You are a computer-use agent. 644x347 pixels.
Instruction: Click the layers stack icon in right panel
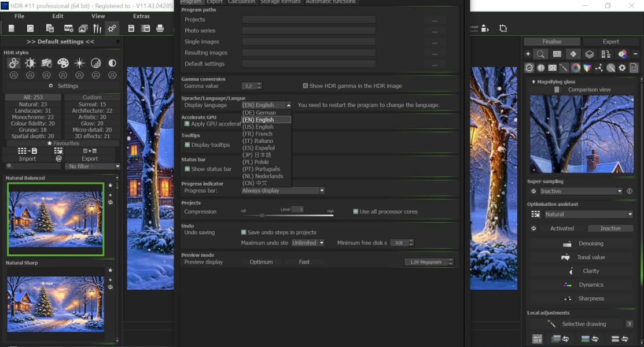[589, 54]
